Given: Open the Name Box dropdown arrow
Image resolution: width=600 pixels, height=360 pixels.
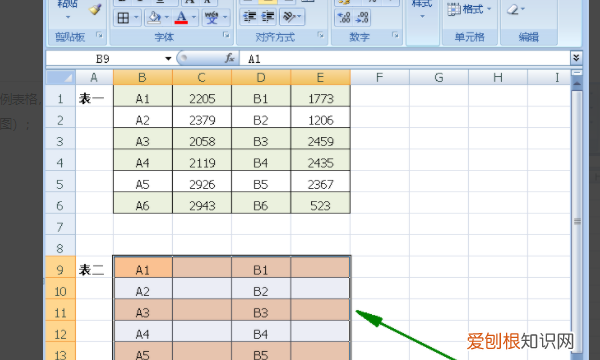Looking at the screenshot, I should click(x=168, y=59).
